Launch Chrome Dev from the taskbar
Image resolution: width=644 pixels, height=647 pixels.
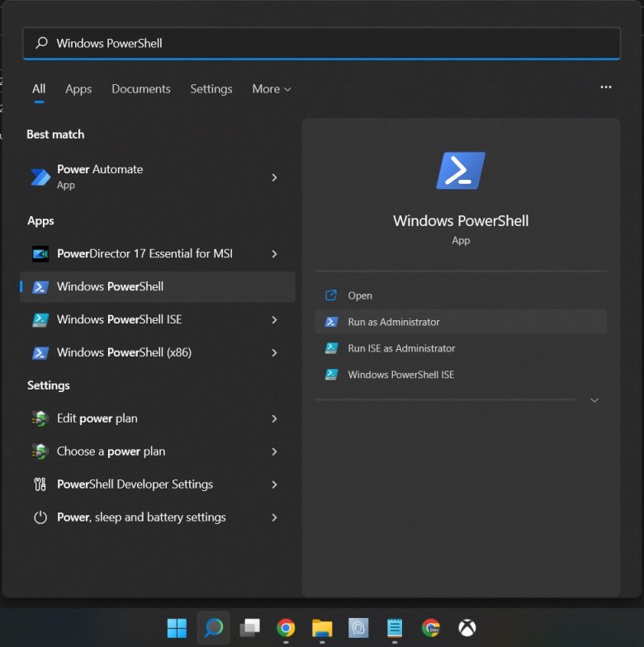[431, 628]
